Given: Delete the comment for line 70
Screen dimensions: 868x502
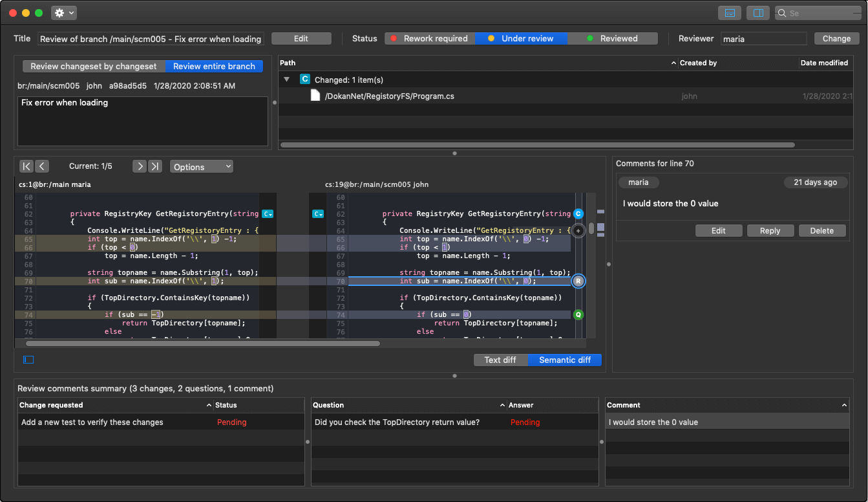Looking at the screenshot, I should [822, 230].
